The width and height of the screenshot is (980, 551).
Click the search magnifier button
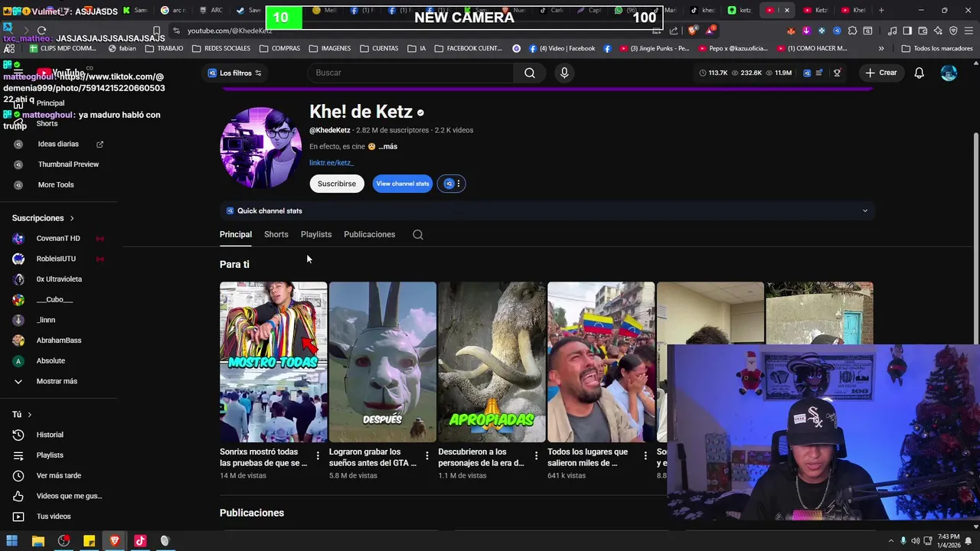530,73
